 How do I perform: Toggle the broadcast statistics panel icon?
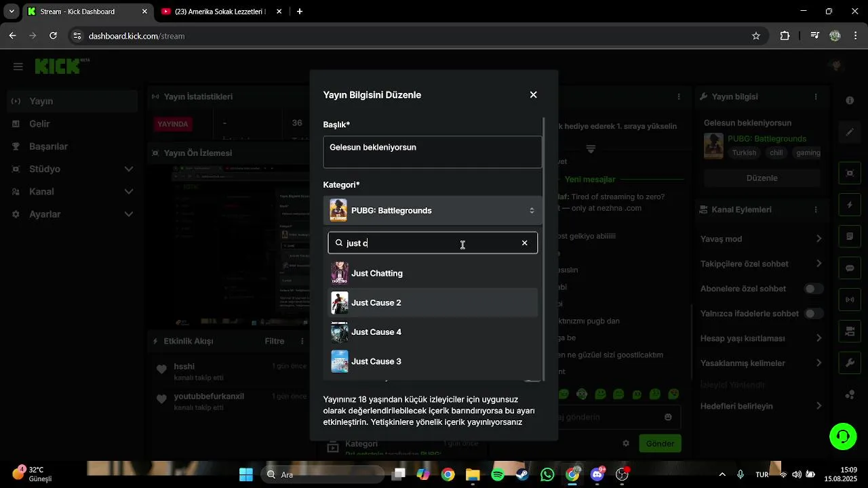tap(850, 299)
